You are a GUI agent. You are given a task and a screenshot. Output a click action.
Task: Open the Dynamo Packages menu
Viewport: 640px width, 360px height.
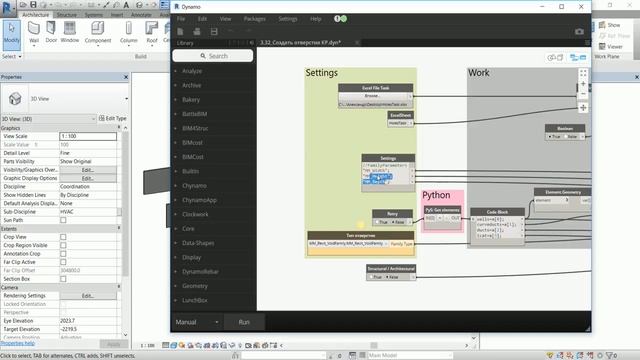(x=254, y=19)
